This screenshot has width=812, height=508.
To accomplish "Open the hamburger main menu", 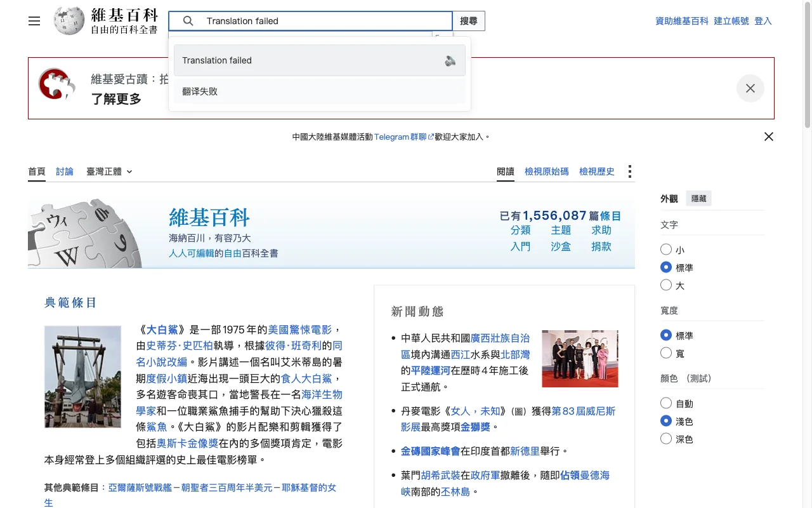I will [34, 21].
